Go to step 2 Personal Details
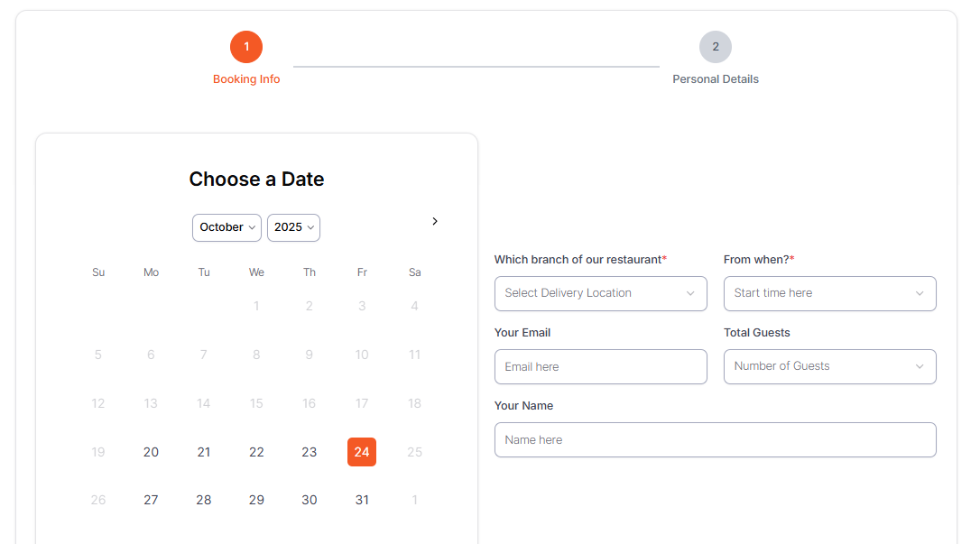Screen dimensions: 980x544 click(716, 47)
